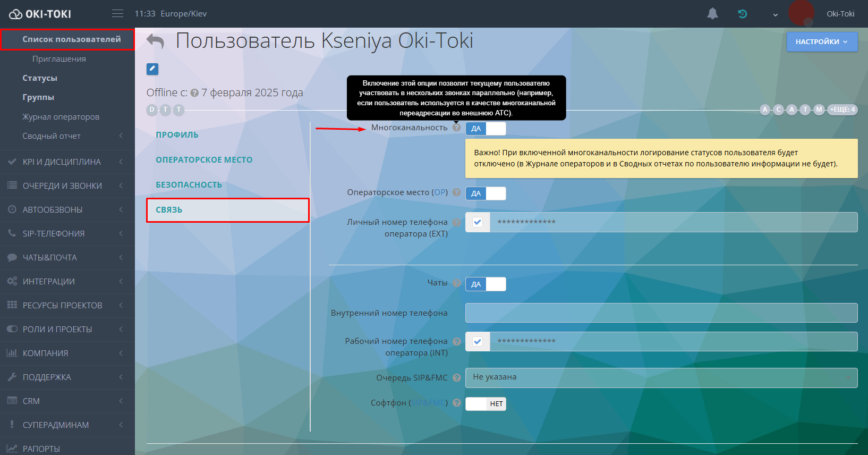This screenshot has width=868, height=455.
Task: Click the help icon next to Многоканальность
Action: (x=456, y=128)
